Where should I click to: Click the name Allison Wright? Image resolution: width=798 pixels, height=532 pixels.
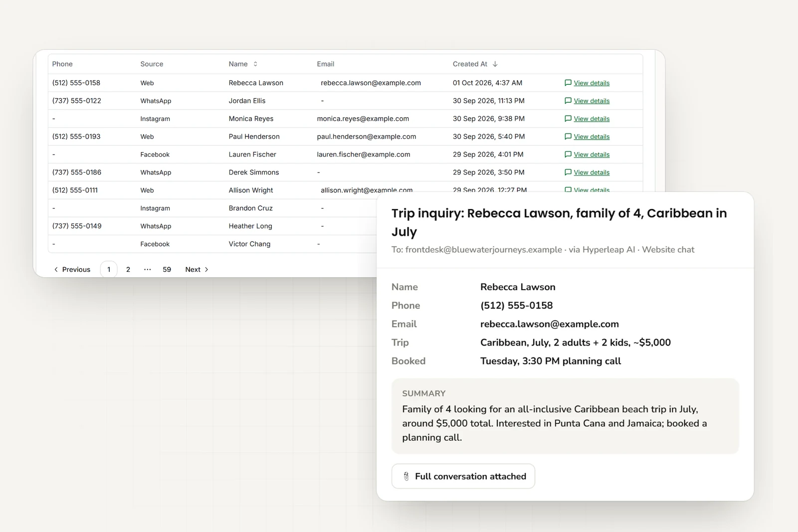[x=251, y=190]
